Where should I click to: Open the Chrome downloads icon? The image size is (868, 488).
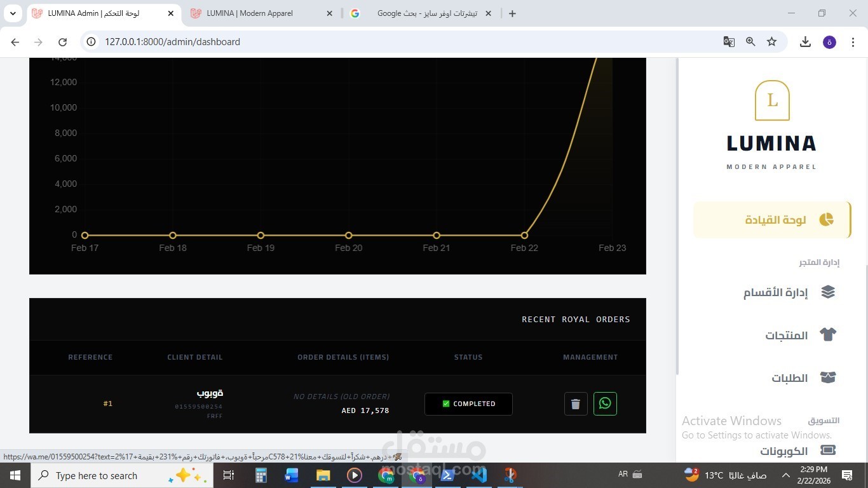click(805, 42)
